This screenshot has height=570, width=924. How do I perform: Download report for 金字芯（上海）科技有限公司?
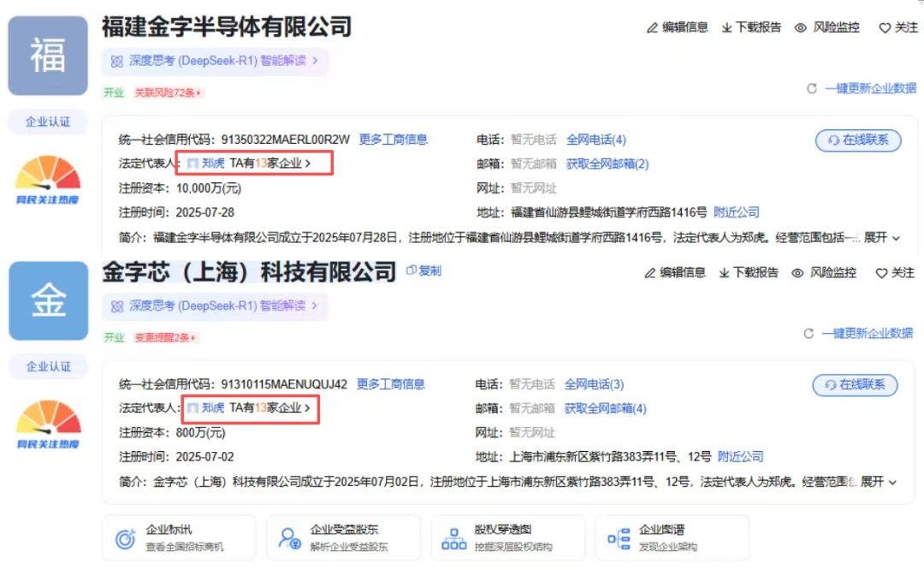[749, 273]
